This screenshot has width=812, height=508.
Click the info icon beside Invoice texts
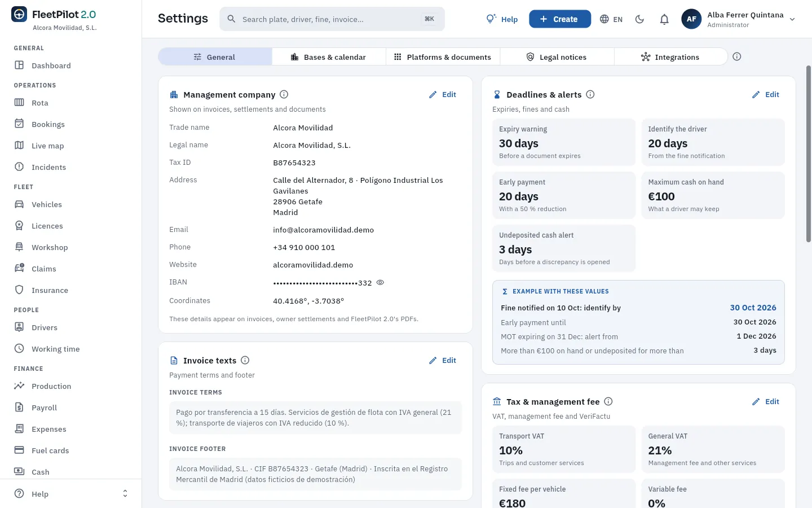coord(245,360)
